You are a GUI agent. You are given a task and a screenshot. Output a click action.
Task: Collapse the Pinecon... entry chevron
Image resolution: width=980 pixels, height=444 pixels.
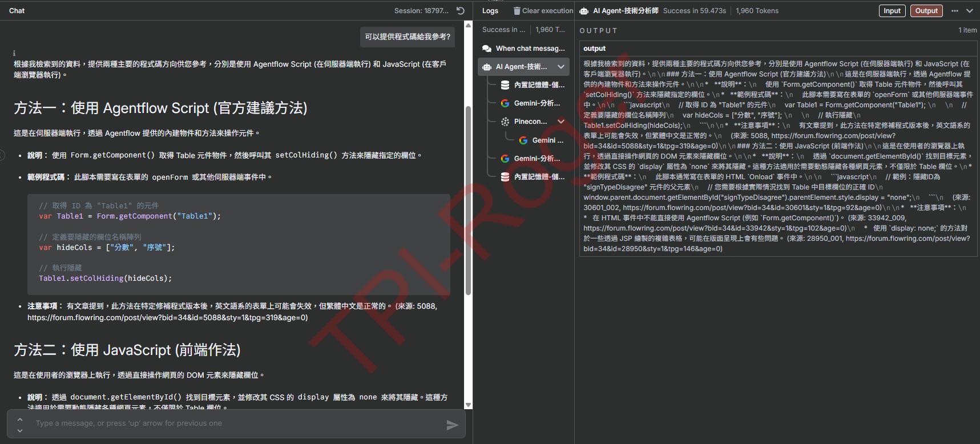(561, 122)
